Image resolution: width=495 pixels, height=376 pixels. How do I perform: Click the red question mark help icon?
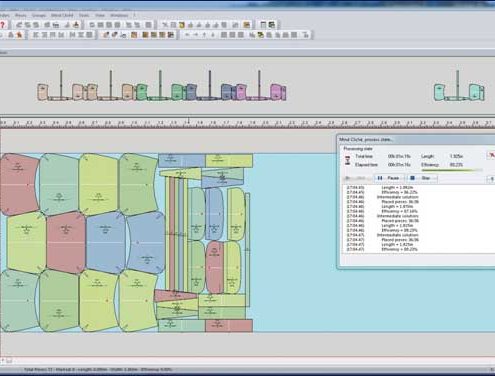tap(2, 25)
